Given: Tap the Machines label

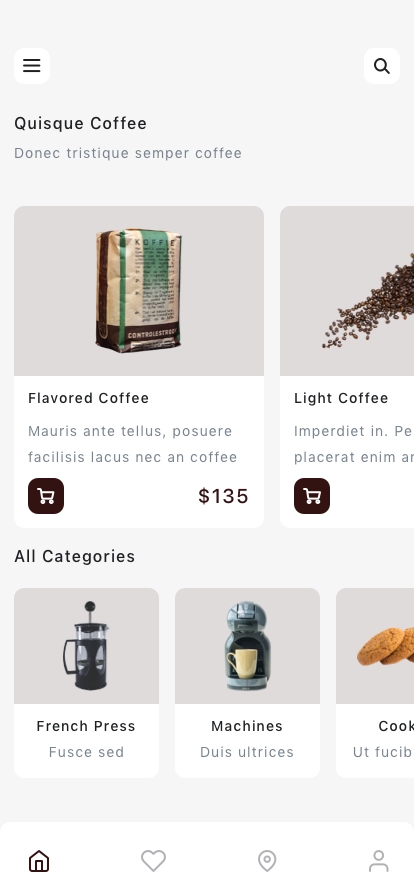Looking at the screenshot, I should click(247, 726).
